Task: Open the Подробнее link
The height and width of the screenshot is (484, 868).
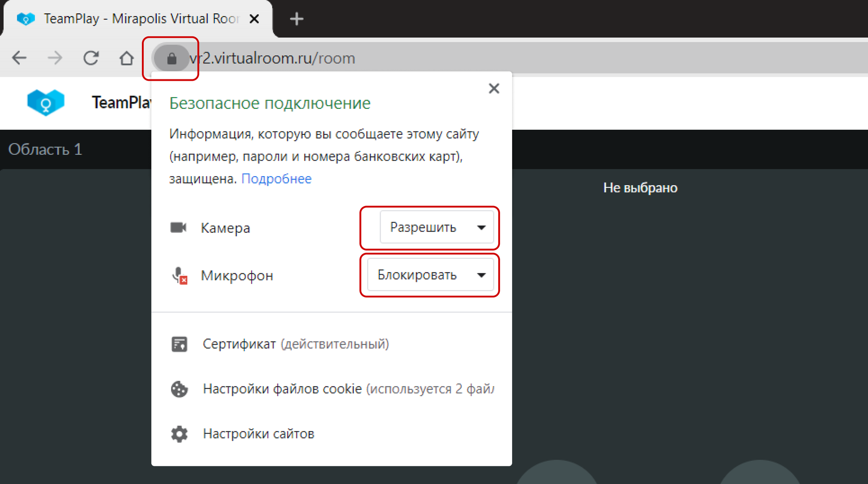Action: tap(276, 179)
